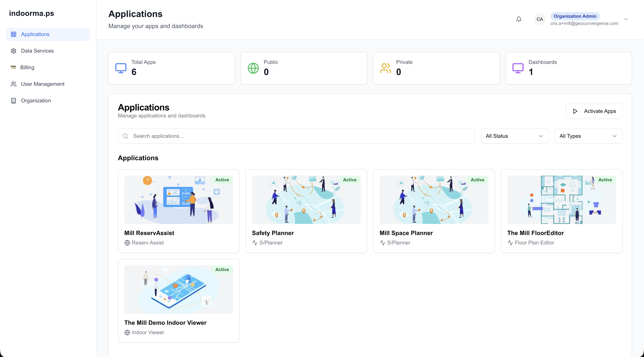The image size is (644, 357).
Task: Open the Mill Space Planner thumbnail
Action: click(434, 200)
